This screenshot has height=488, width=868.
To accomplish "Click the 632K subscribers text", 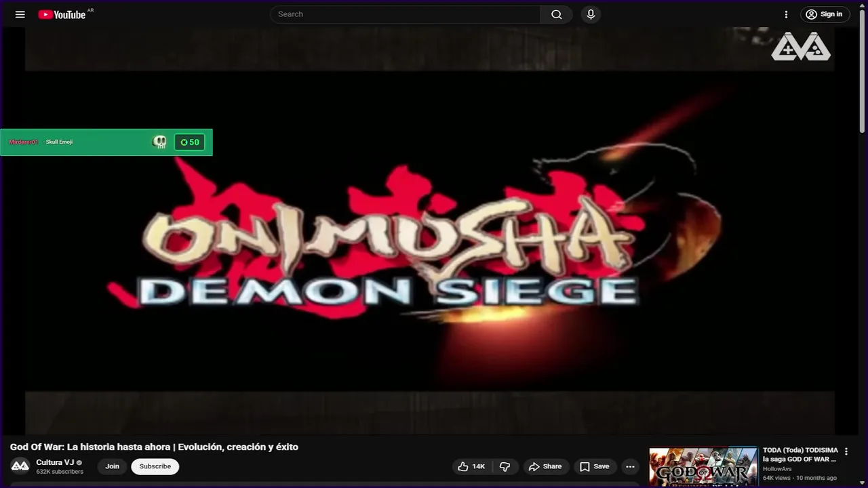I will click(x=60, y=472).
